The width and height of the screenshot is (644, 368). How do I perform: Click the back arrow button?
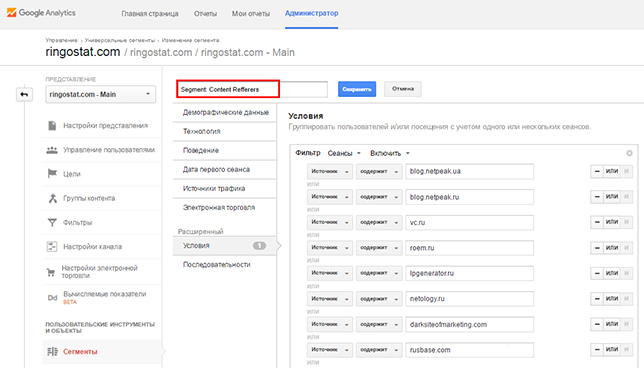[24, 94]
